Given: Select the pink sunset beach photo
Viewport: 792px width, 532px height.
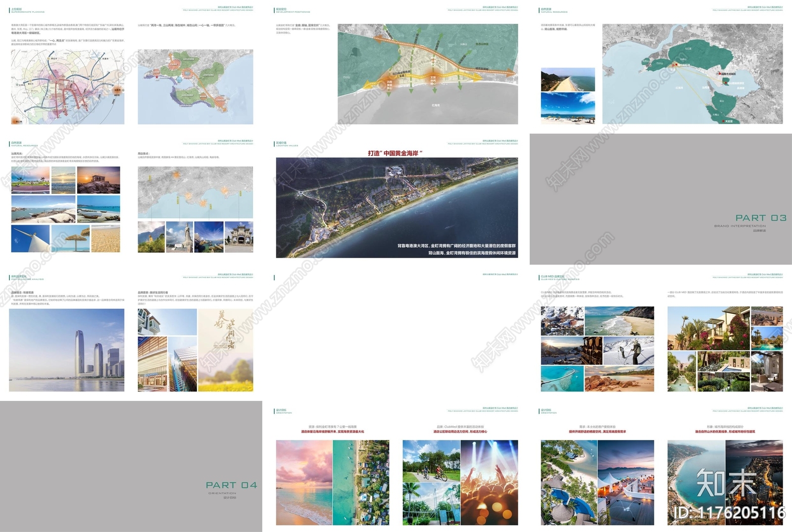Looking at the screenshot, I should point(304,483).
